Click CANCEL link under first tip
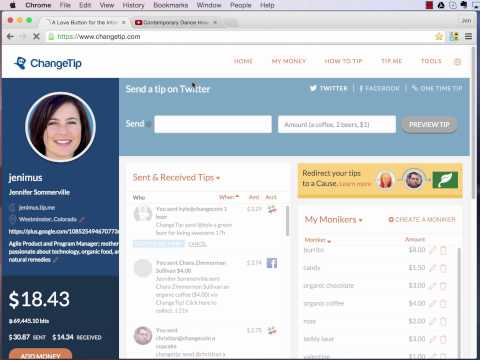Image resolution: width=480 pixels, height=360 pixels. [197, 244]
